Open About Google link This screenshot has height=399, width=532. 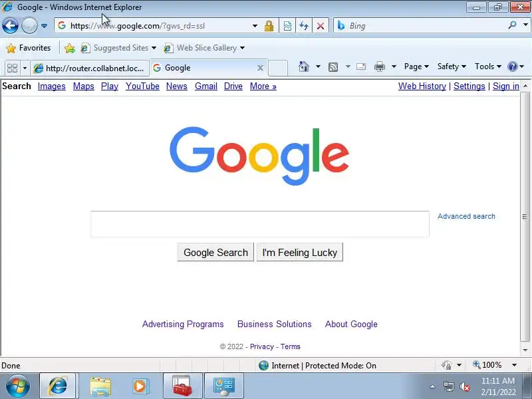pos(351,324)
